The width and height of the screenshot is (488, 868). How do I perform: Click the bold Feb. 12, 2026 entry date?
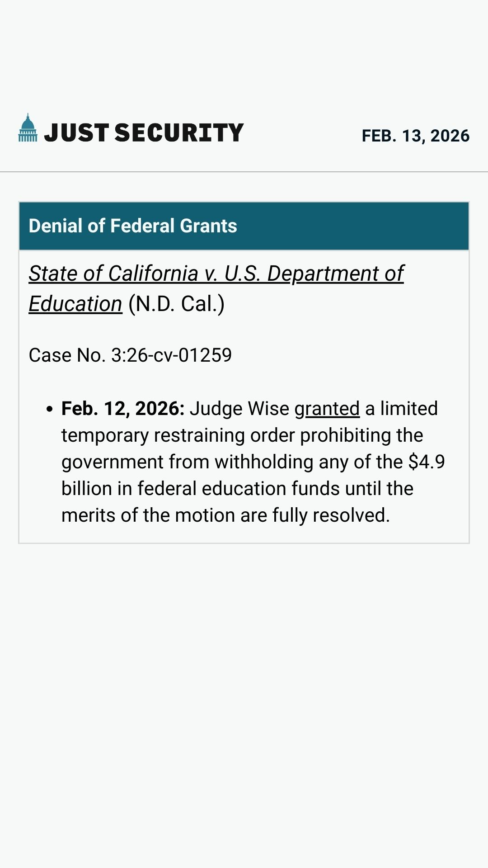[x=123, y=409]
